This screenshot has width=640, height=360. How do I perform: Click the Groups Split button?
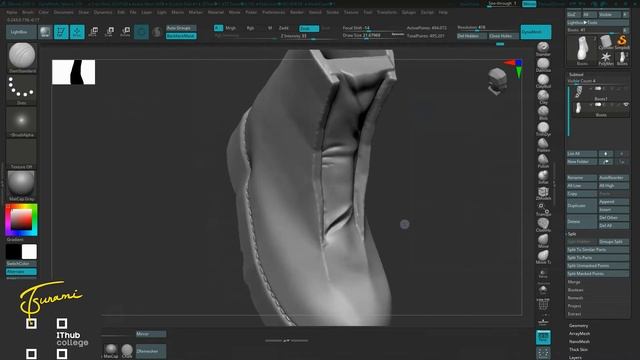pos(613,242)
